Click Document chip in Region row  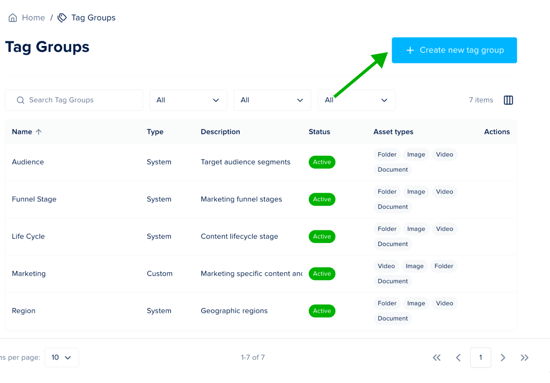coord(393,318)
